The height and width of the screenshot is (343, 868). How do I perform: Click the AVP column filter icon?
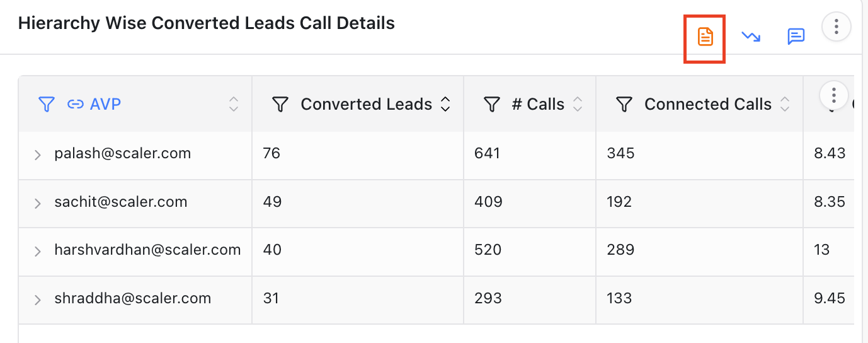coord(46,104)
